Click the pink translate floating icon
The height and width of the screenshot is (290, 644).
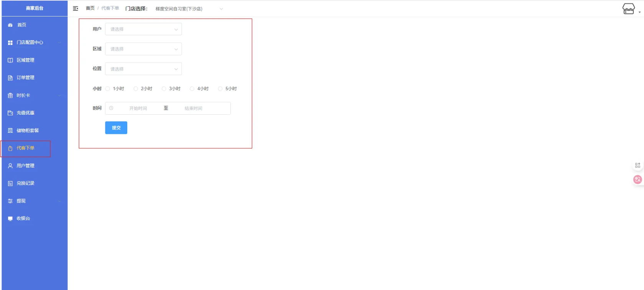pyautogui.click(x=637, y=180)
